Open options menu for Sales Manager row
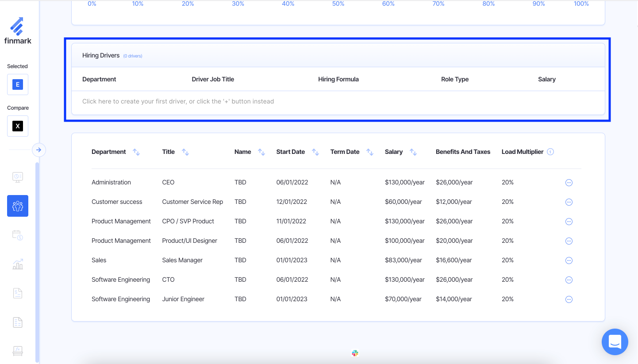638x364 pixels. (x=569, y=261)
